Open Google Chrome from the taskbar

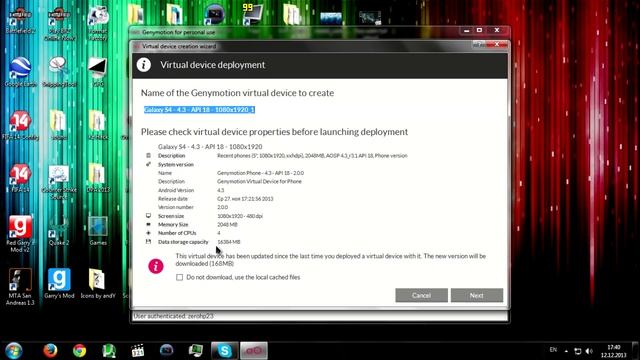(80, 351)
